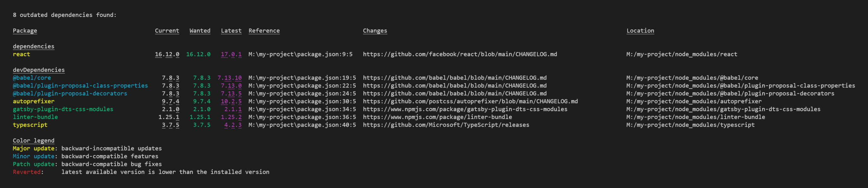Viewport: 868px width, 188px height.
Task: Click the devDependencies section heading
Action: [x=38, y=70]
